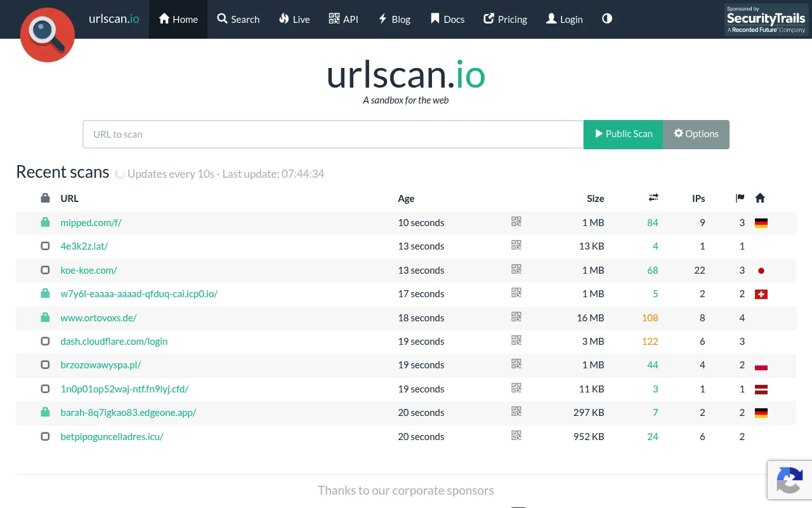Click the Recent scans heading
The image size is (812, 508).
pyautogui.click(x=63, y=172)
